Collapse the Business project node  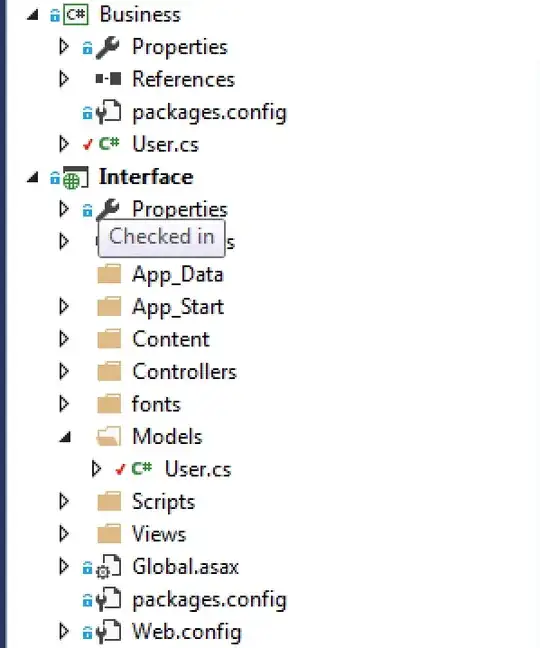[32, 15]
